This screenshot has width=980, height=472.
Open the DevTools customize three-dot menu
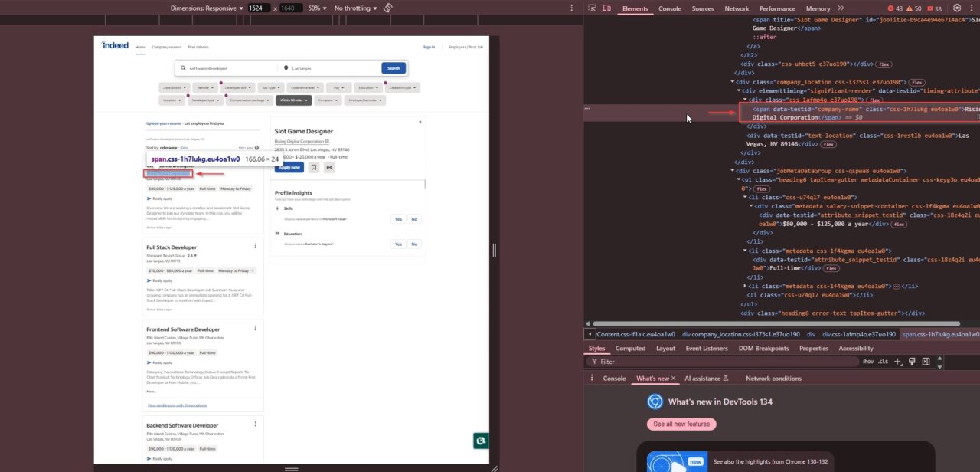(x=971, y=8)
